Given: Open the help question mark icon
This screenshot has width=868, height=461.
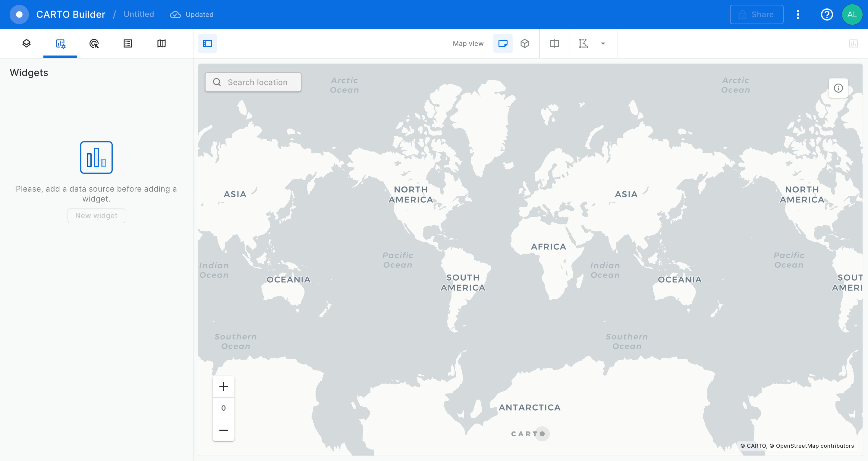Looking at the screenshot, I should pyautogui.click(x=826, y=14).
